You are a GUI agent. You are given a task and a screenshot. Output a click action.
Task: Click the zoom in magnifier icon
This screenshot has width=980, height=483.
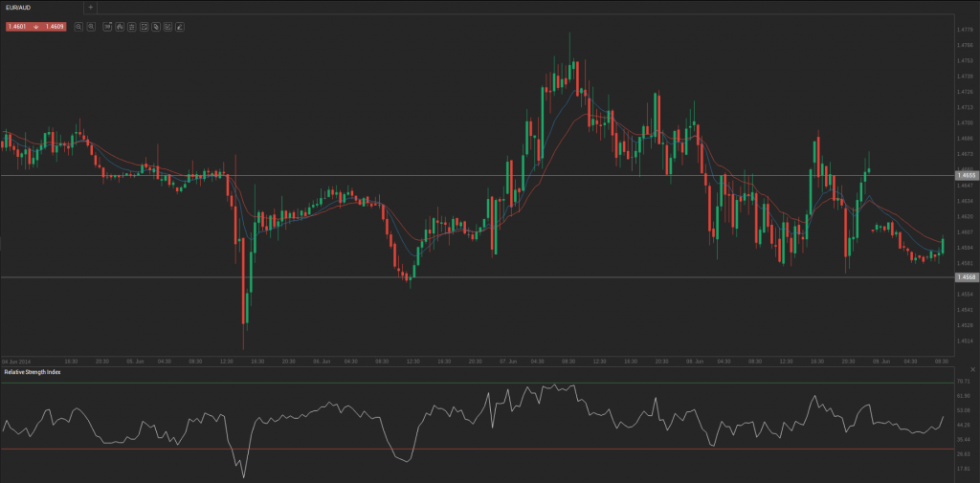tap(91, 27)
